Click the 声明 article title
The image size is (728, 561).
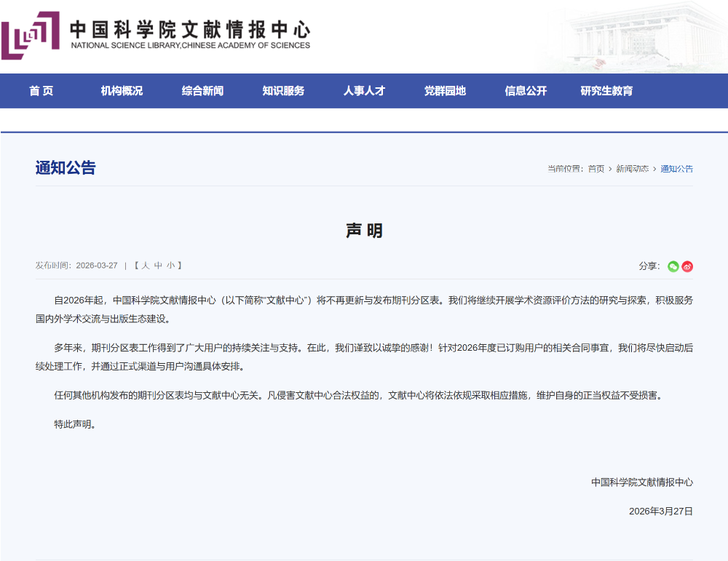click(364, 231)
